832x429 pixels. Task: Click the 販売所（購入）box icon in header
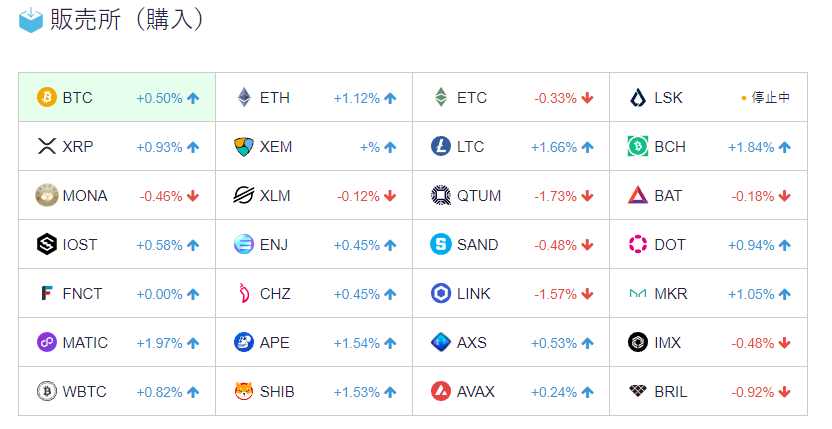(31, 20)
